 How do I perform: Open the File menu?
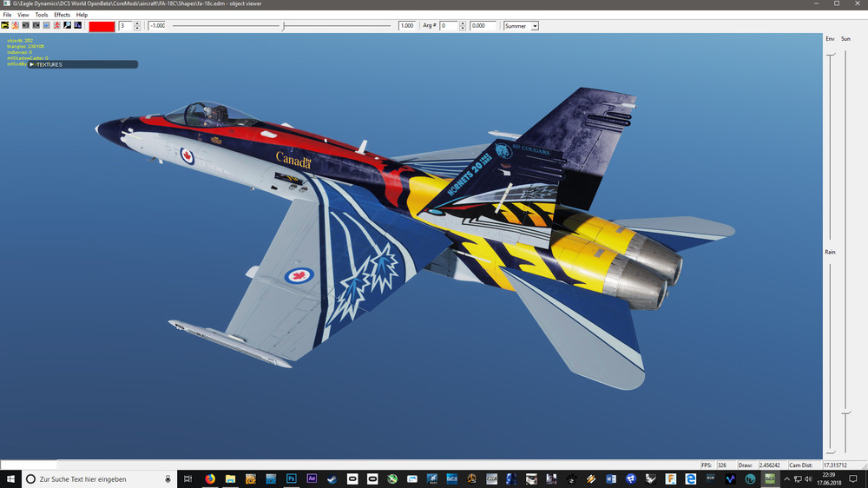[x=7, y=15]
